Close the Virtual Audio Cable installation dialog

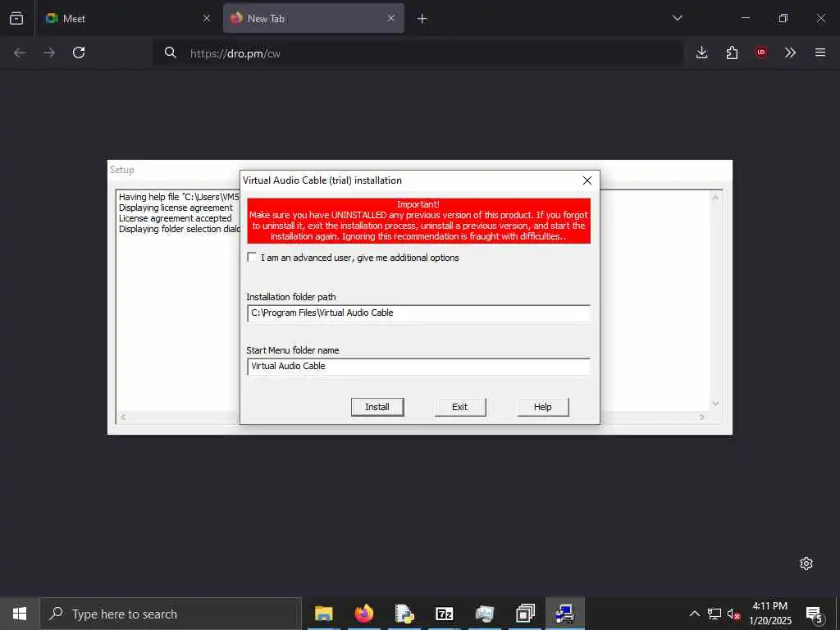pos(587,180)
